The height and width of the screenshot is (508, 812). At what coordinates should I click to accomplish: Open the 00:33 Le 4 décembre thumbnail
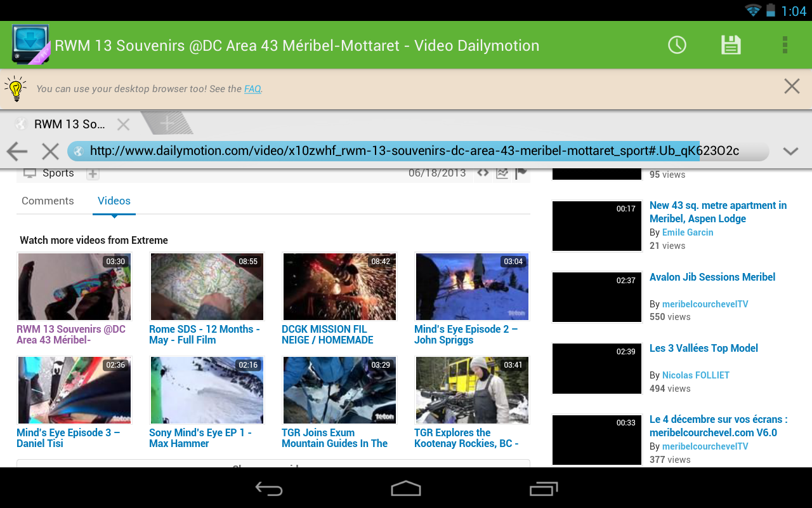coord(597,440)
